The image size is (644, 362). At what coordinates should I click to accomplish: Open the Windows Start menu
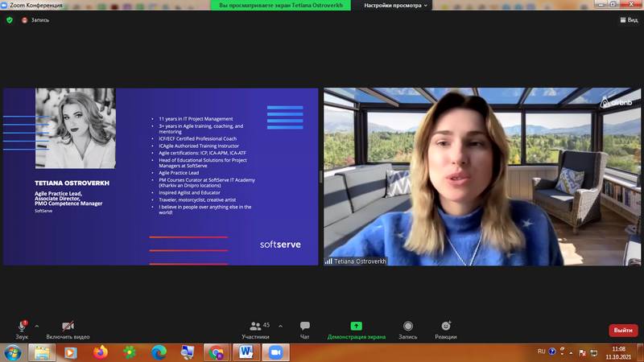[x=13, y=352]
